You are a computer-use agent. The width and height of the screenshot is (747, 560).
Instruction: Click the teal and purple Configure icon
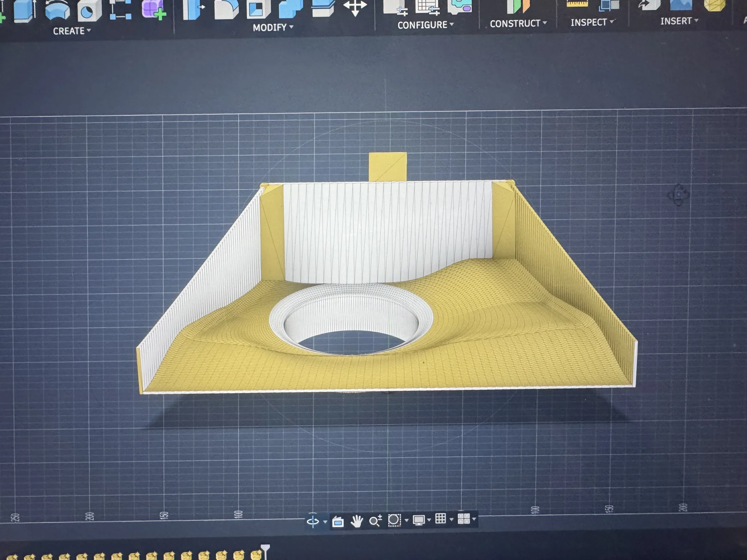pyautogui.click(x=460, y=7)
